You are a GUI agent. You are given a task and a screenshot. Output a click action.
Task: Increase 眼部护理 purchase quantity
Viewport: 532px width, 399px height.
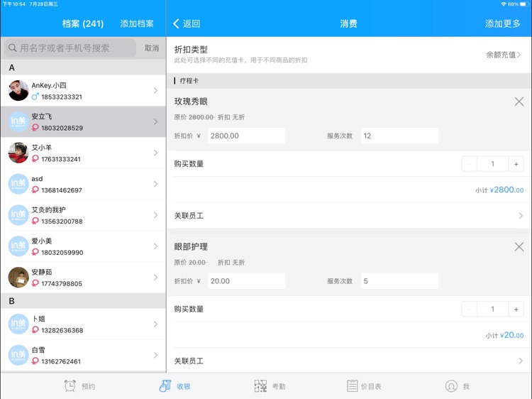pos(516,309)
